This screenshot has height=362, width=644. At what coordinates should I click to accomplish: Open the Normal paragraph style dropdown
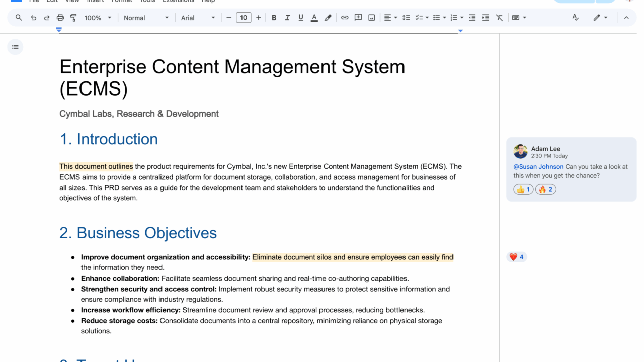pos(146,18)
